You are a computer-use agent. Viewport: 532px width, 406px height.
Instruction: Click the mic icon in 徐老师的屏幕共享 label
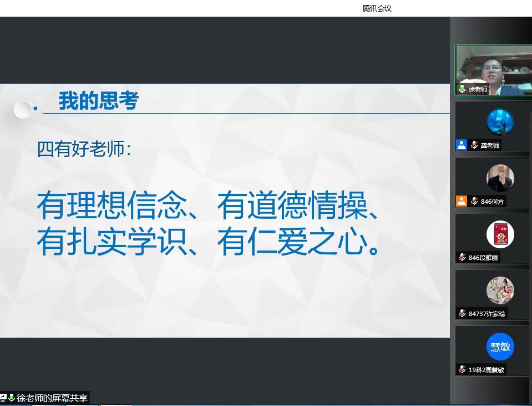pyautogui.click(x=11, y=398)
